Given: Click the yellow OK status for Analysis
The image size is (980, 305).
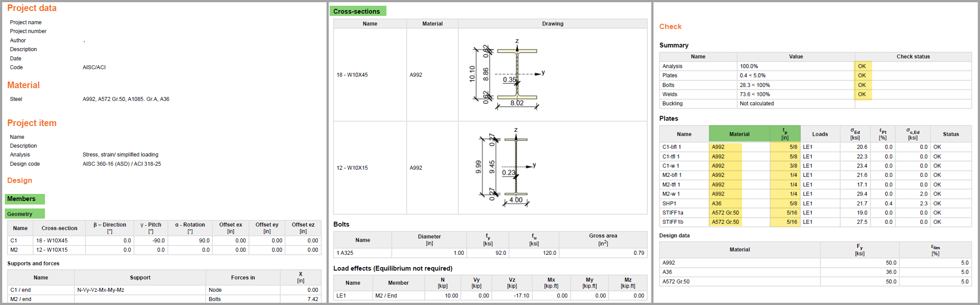Looking at the screenshot, I should click(x=862, y=66).
